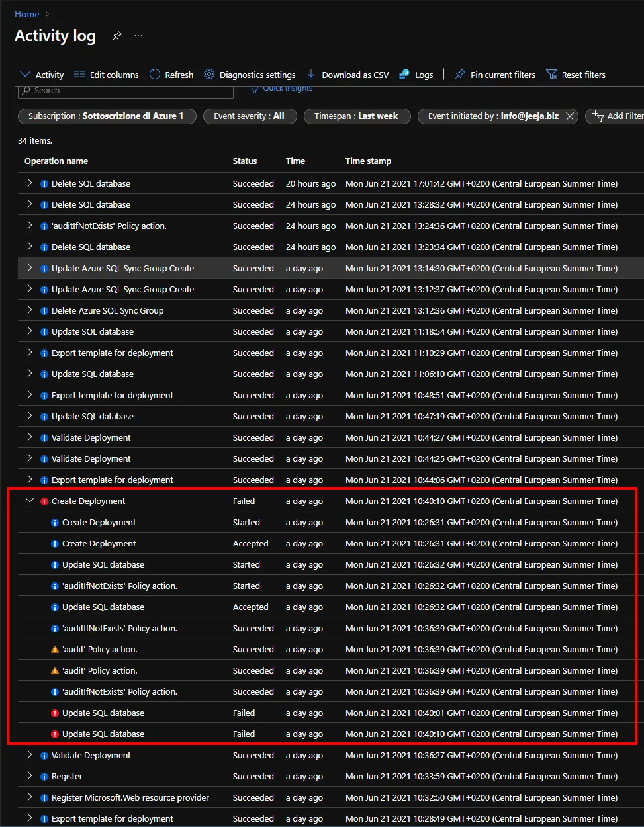Click the Reset filters funnel icon
This screenshot has height=827, width=644.
click(x=551, y=75)
